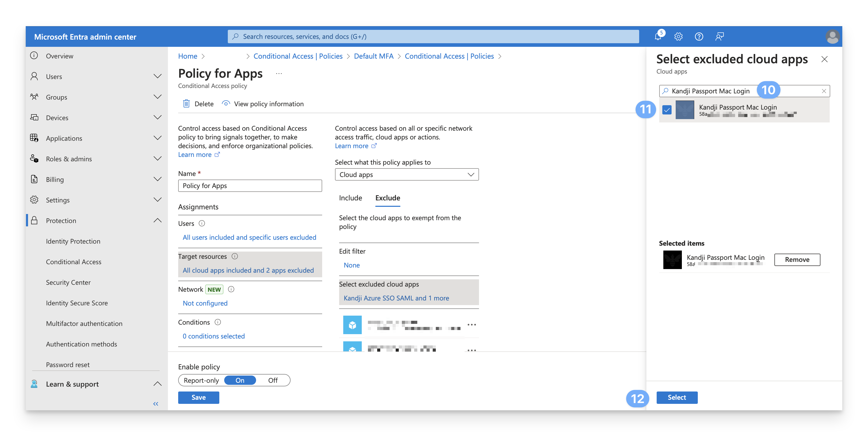868x436 pixels.
Task: Expand the Applications sidebar section
Action: 157,138
